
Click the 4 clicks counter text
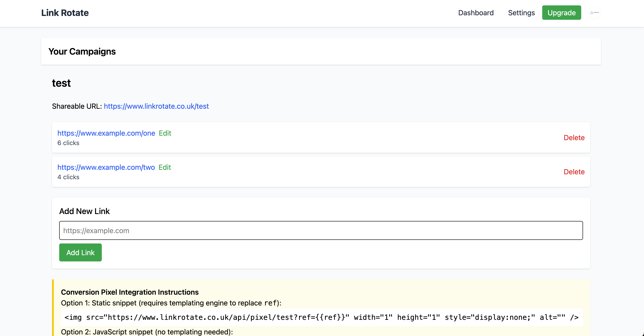68,177
